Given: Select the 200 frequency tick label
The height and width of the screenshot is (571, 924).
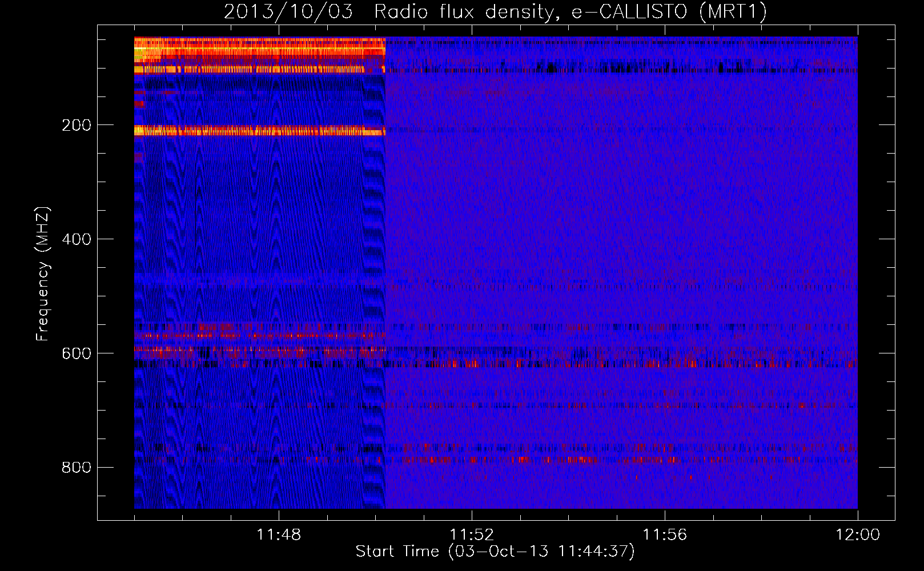Looking at the screenshot, I should [77, 125].
